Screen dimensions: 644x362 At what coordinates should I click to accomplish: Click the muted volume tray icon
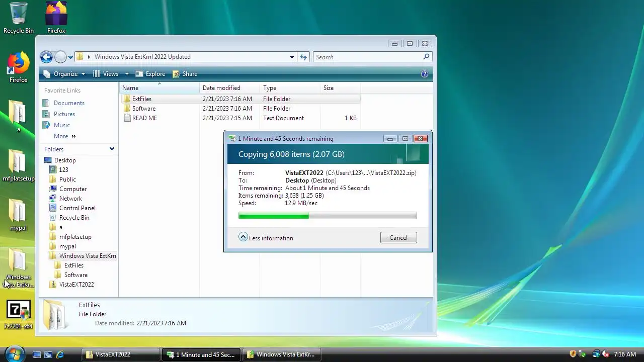(605, 354)
